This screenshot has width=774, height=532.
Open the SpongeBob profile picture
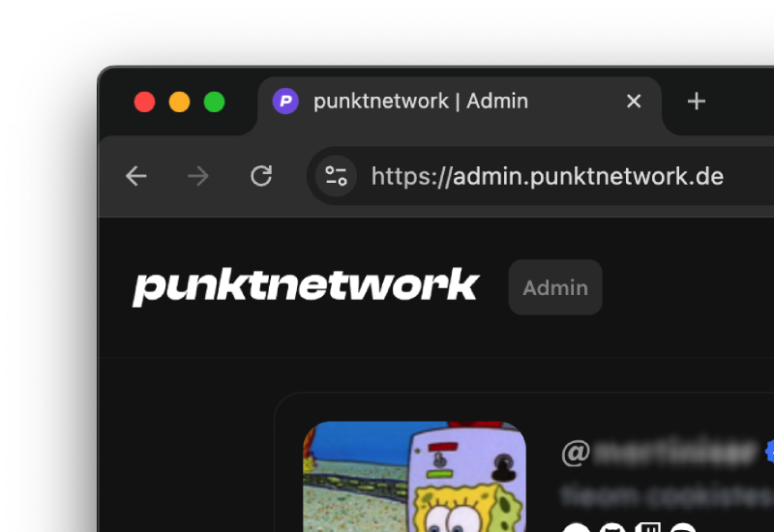tap(415, 477)
